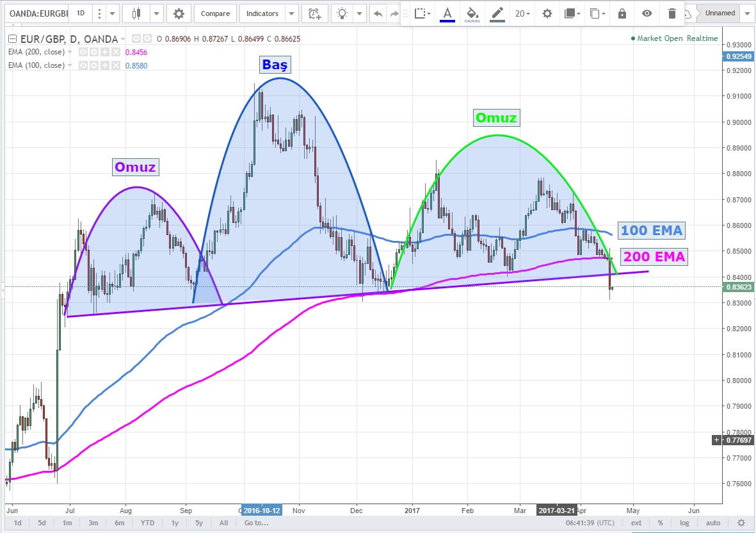Screen dimensions: 756x533
Task: Create an alert with the alarm clock icon
Action: pyautogui.click(x=314, y=13)
